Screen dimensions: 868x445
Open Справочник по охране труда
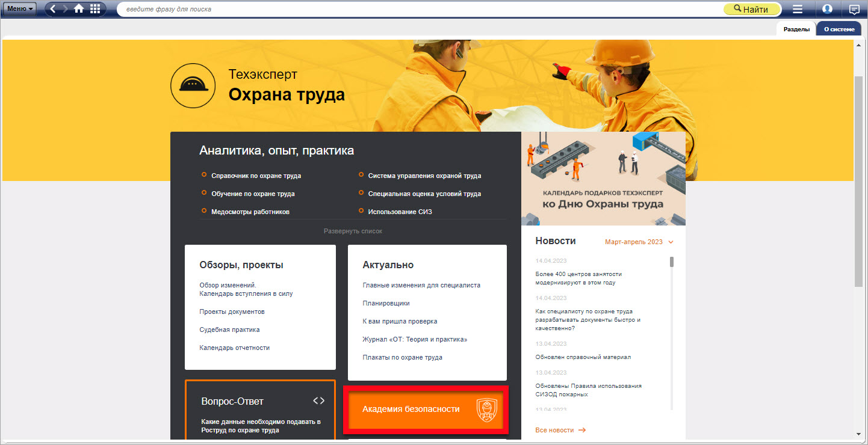(256, 176)
